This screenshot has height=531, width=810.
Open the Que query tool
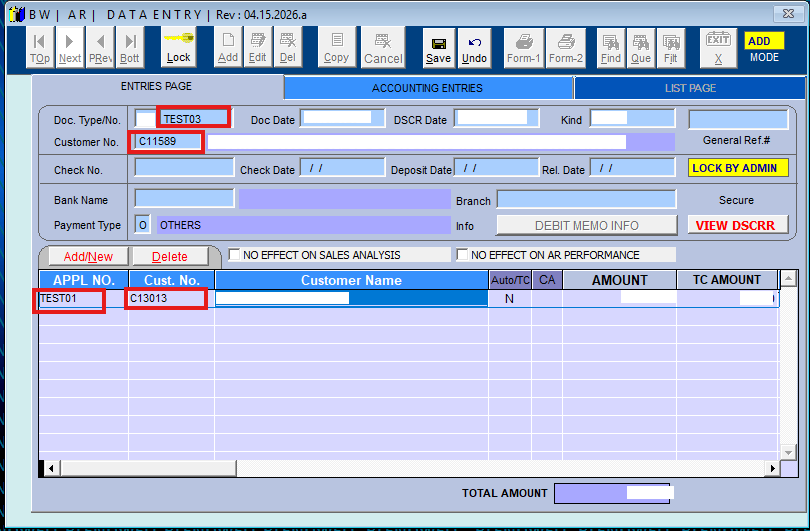coord(641,49)
